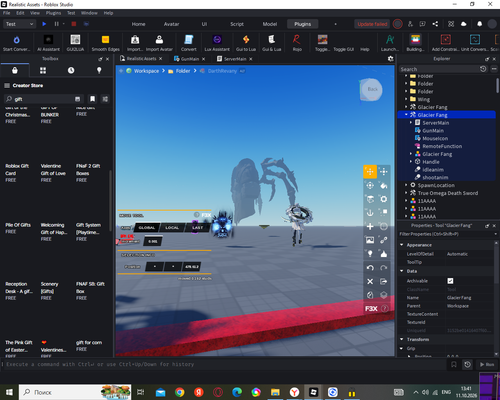Expand the SpawnLocation node

tap(406, 185)
